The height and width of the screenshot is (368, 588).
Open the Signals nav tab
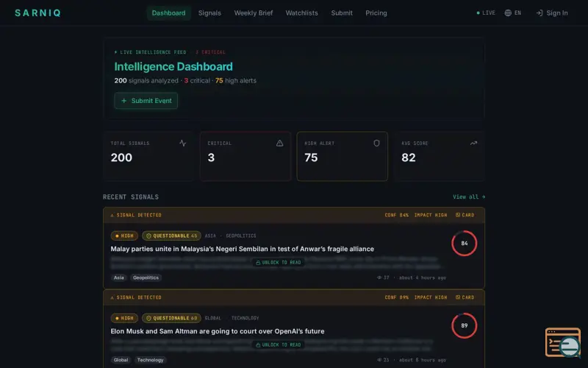[x=209, y=13]
